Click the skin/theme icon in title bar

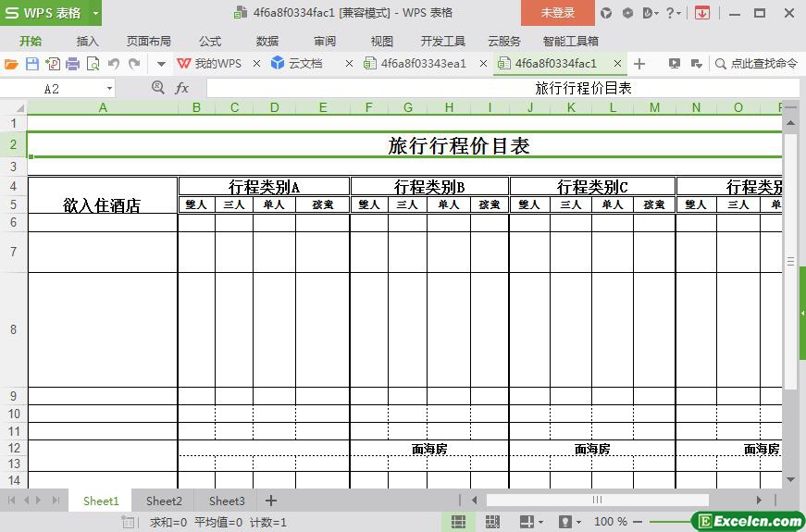[606, 13]
